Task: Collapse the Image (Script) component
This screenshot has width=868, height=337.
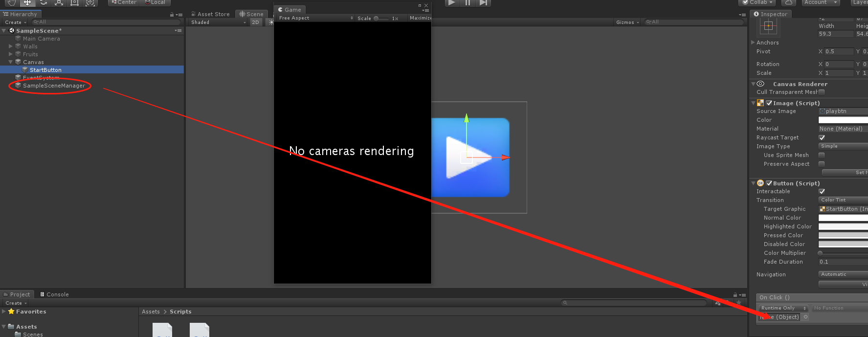Action: [x=753, y=103]
